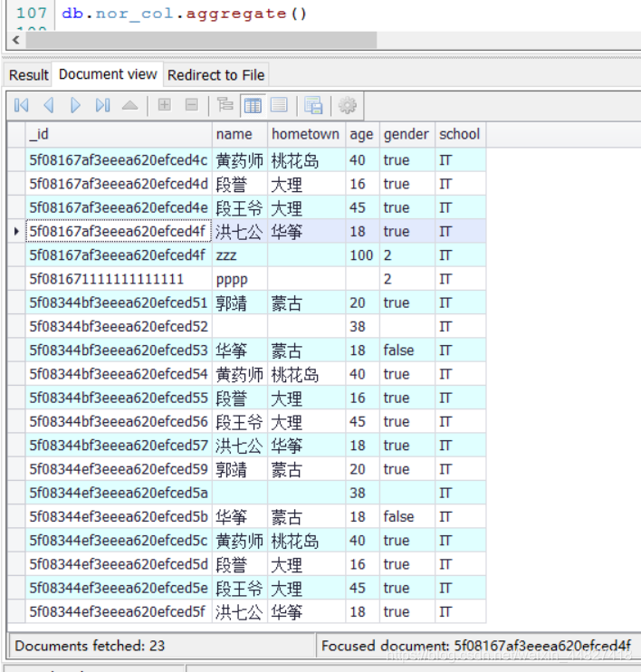The image size is (641, 672).
Task: Click the current row indicator arrow
Action: [x=16, y=232]
